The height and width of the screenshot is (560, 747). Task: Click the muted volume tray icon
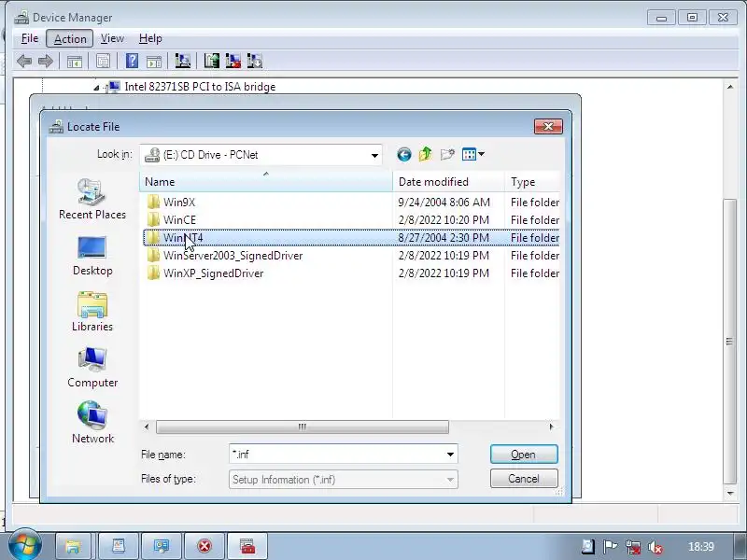tap(655, 547)
